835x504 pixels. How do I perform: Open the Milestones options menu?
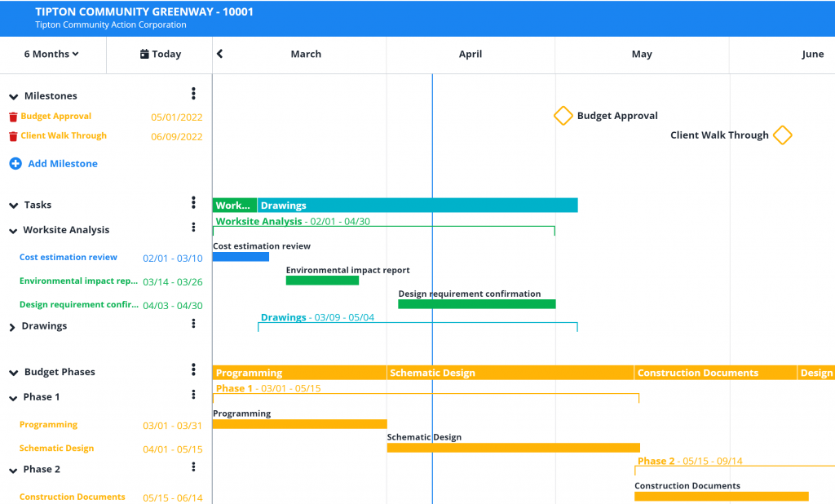point(193,93)
